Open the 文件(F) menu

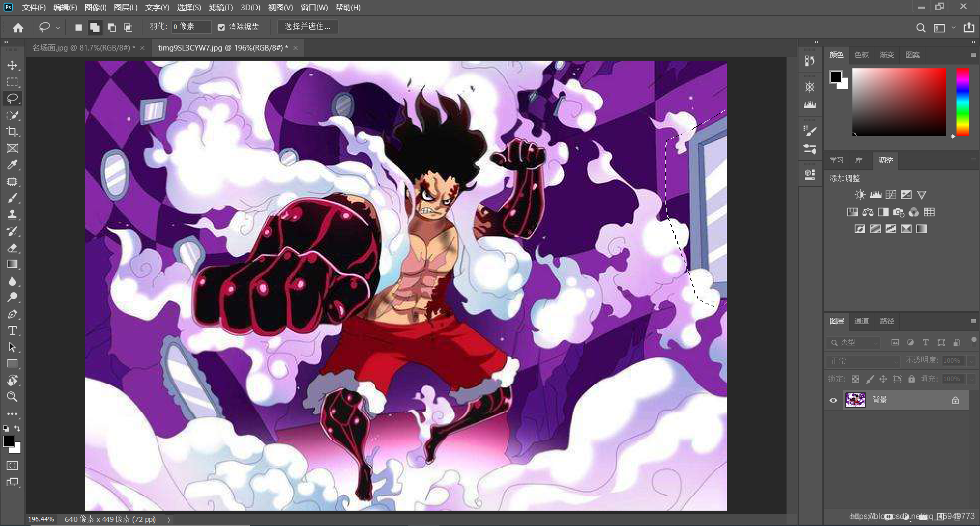click(34, 8)
